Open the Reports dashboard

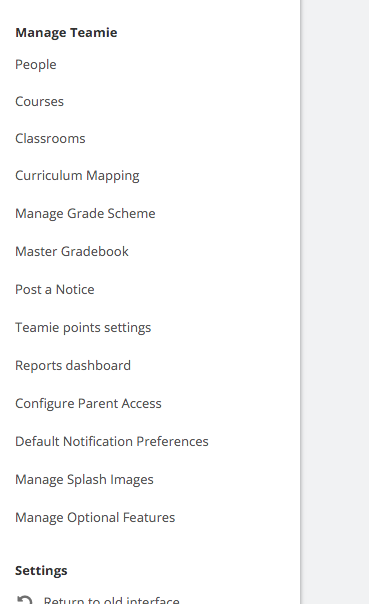click(x=73, y=365)
